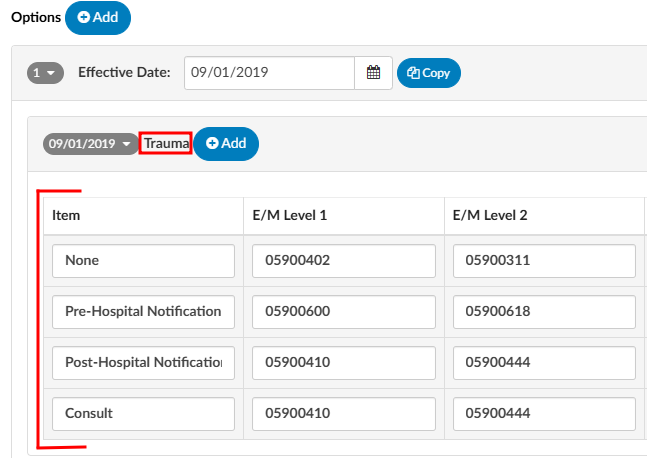The width and height of the screenshot is (647, 458).
Task: Select the Trauma label
Action: click(166, 144)
